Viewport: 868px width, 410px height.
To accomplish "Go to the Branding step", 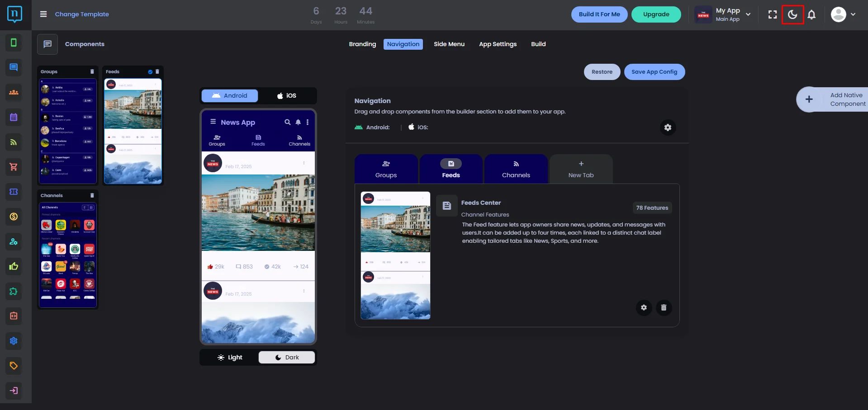I will tap(362, 44).
